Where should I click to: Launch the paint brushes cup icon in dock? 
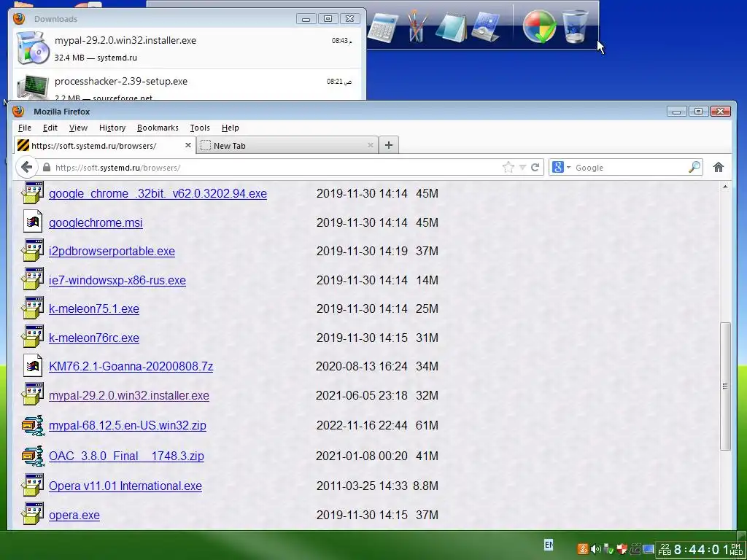(416, 27)
